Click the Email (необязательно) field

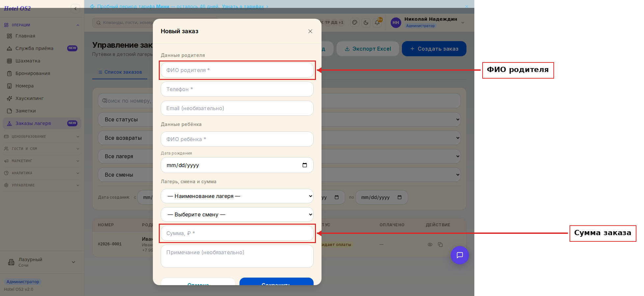click(237, 108)
